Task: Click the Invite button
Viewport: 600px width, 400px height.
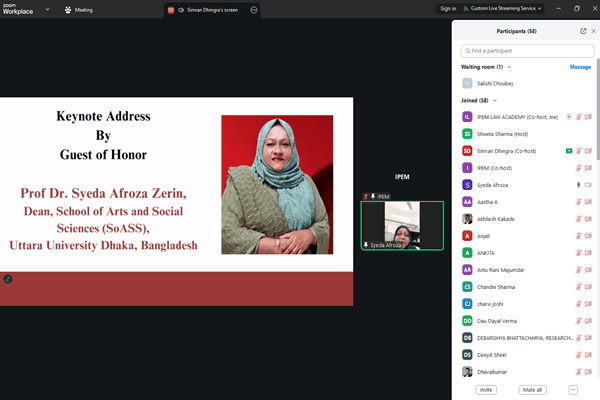Action: point(486,390)
